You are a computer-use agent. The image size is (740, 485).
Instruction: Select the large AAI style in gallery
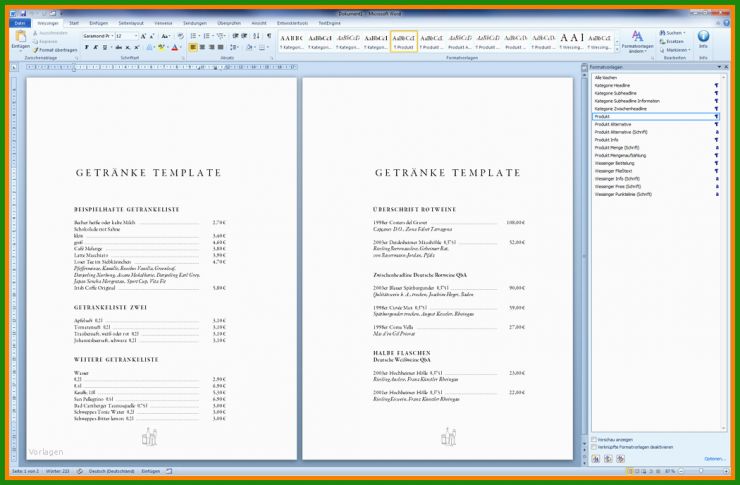[x=572, y=42]
